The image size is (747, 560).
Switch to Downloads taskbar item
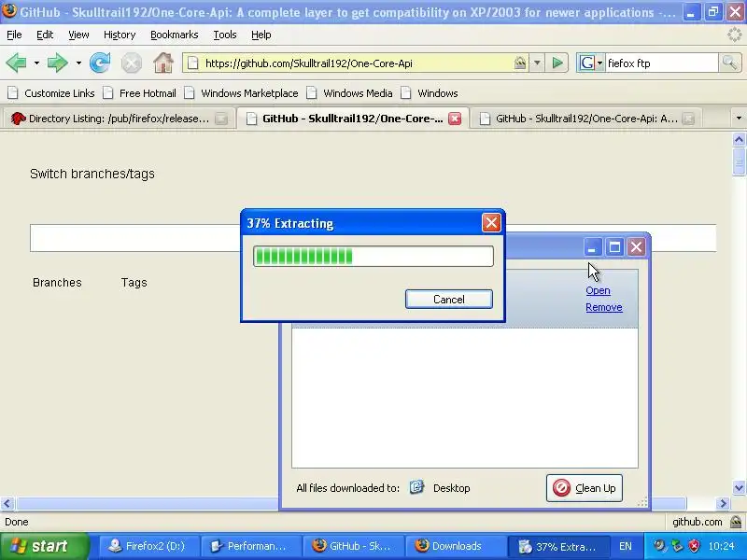point(455,546)
